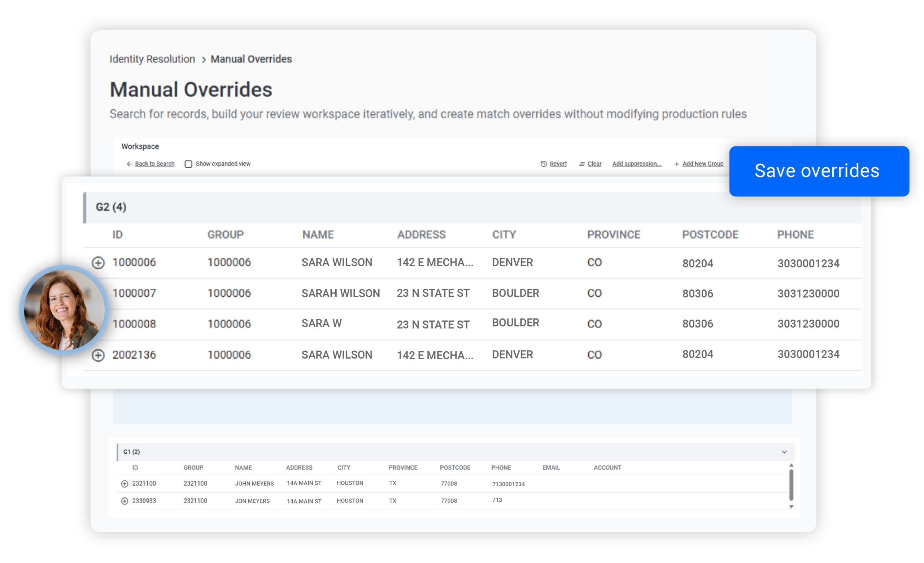
Task: Click Back to Search link
Action: [x=154, y=164]
